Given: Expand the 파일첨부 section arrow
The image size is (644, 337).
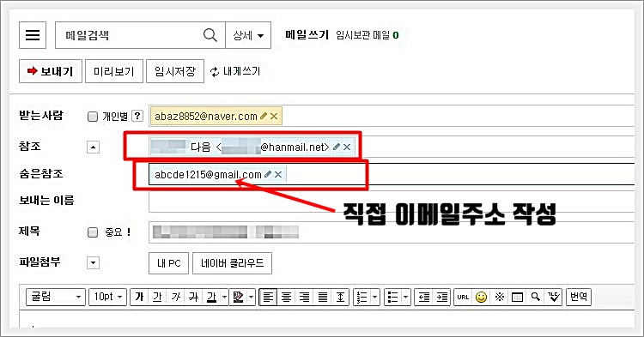Looking at the screenshot, I should coord(94,262).
